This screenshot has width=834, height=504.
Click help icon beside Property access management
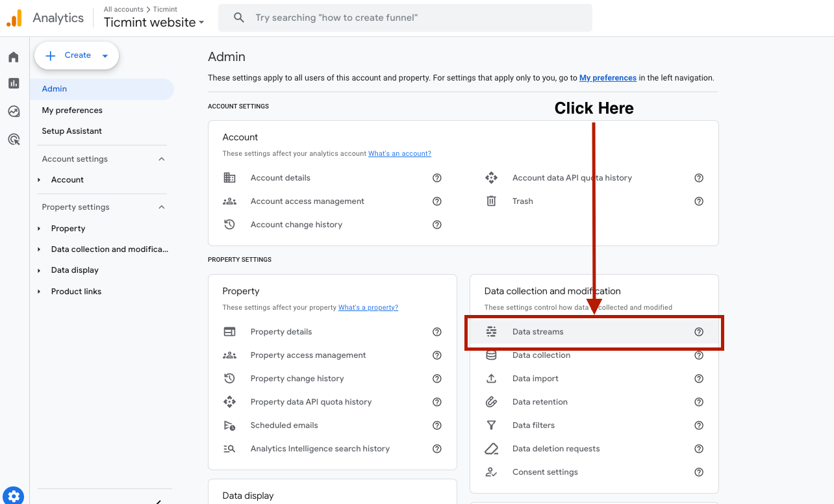[437, 355]
